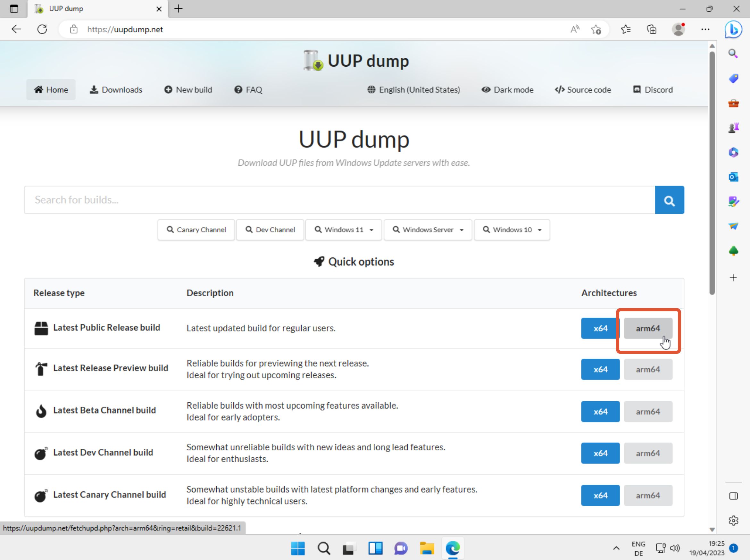Add current page to favorites star
Screen dimensions: 750x560
click(x=596, y=29)
